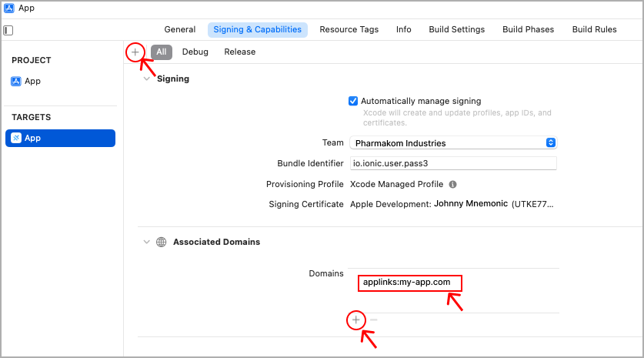Image resolution: width=644 pixels, height=358 pixels.
Task: Select the App target in sidebar
Action: pyautogui.click(x=60, y=139)
